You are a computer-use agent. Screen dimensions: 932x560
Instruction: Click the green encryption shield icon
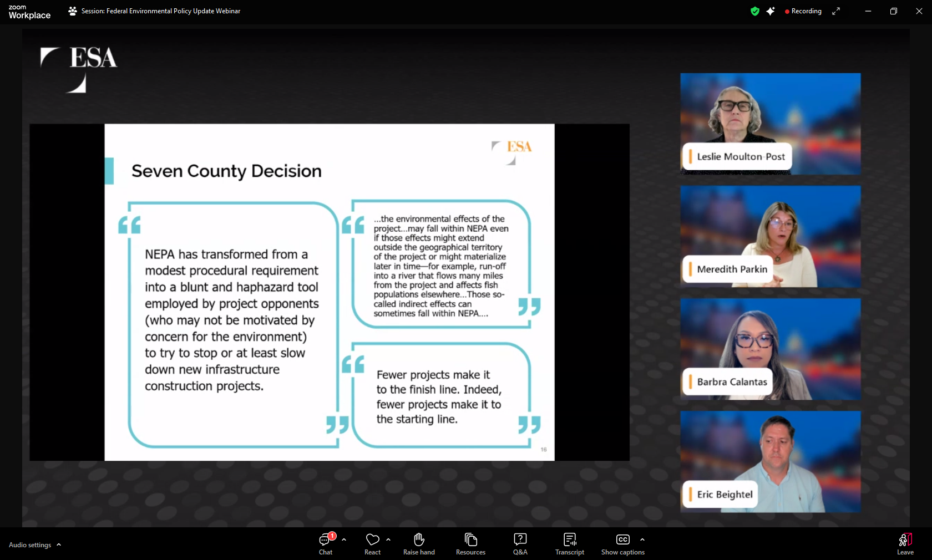click(754, 11)
